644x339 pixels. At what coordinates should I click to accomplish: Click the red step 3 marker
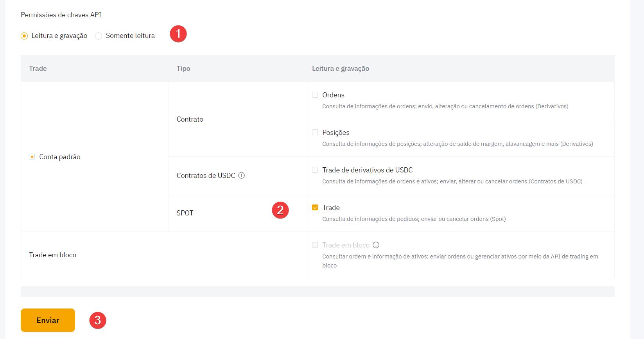pos(98,320)
